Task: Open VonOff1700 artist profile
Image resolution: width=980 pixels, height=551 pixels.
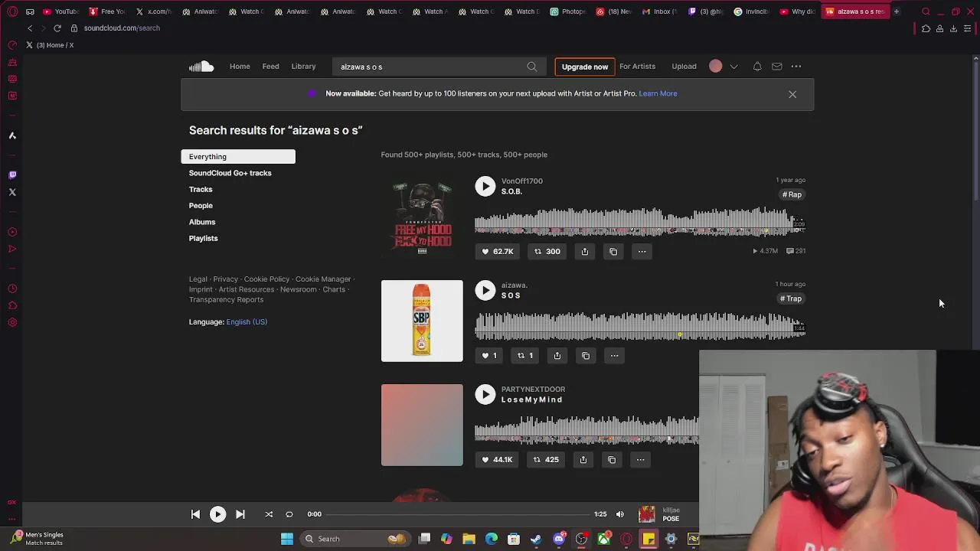Action: point(522,181)
